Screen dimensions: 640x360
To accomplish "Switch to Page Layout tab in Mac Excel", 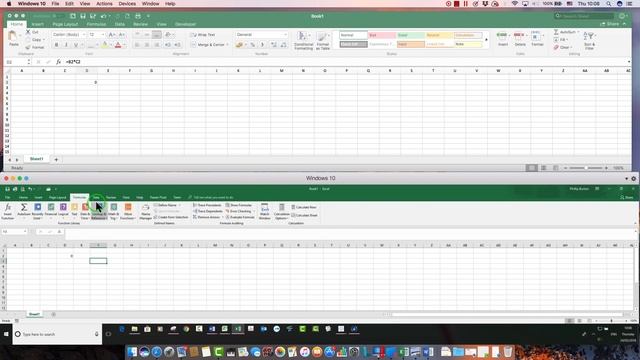I will (x=65, y=24).
